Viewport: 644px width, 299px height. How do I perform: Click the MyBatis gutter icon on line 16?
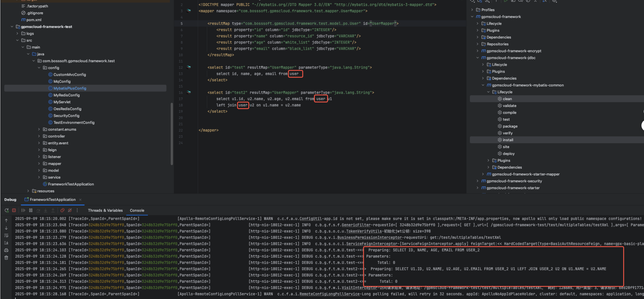(x=189, y=92)
